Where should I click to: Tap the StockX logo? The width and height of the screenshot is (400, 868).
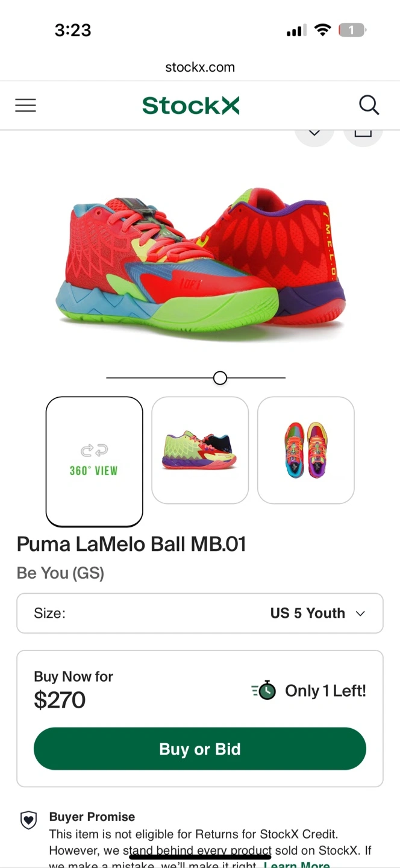tap(190, 105)
